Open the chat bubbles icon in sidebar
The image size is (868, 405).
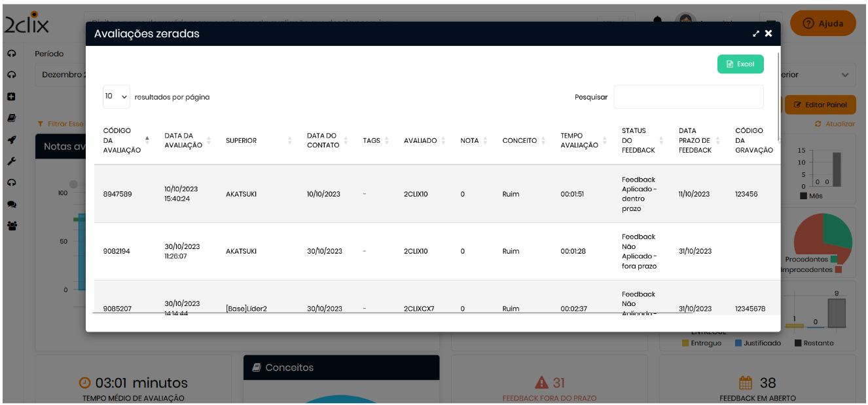pos(11,204)
